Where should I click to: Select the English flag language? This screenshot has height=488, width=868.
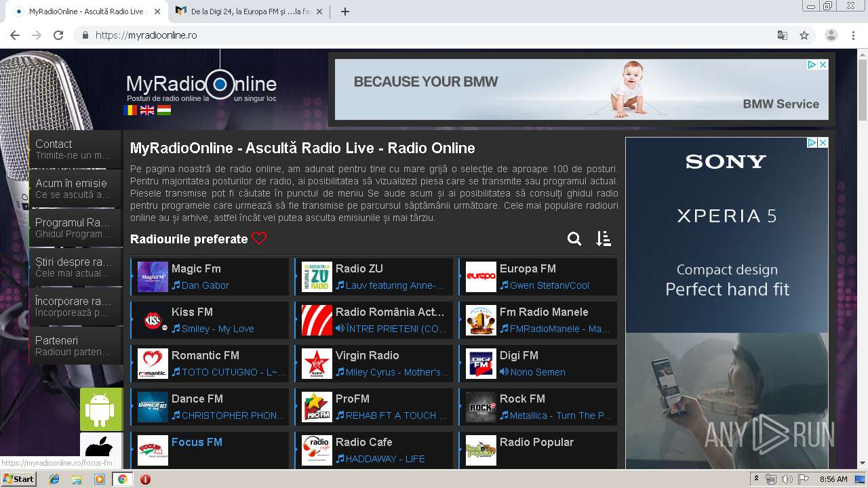(147, 110)
